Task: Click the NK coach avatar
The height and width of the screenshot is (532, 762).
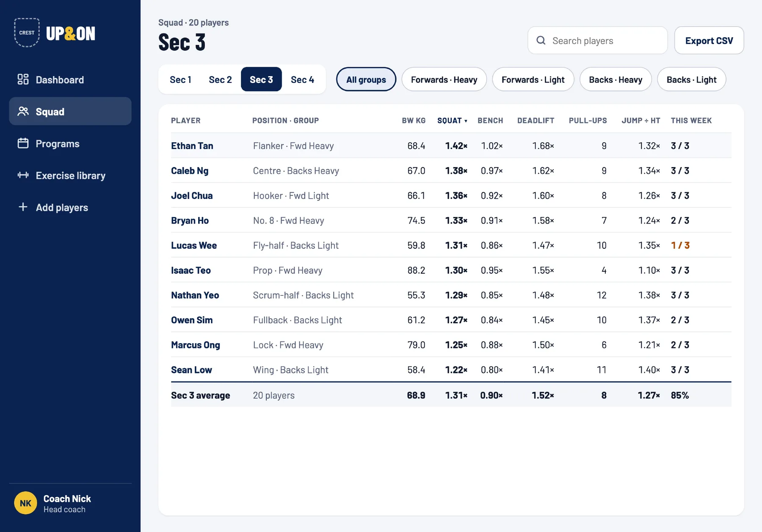Action: (x=25, y=503)
